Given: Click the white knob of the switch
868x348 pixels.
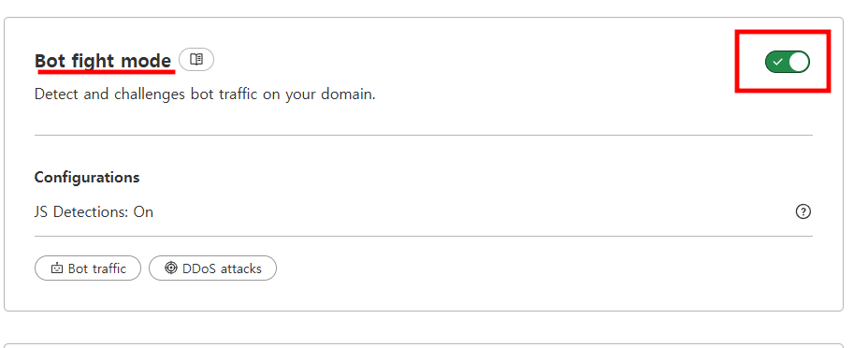Looking at the screenshot, I should coord(798,62).
